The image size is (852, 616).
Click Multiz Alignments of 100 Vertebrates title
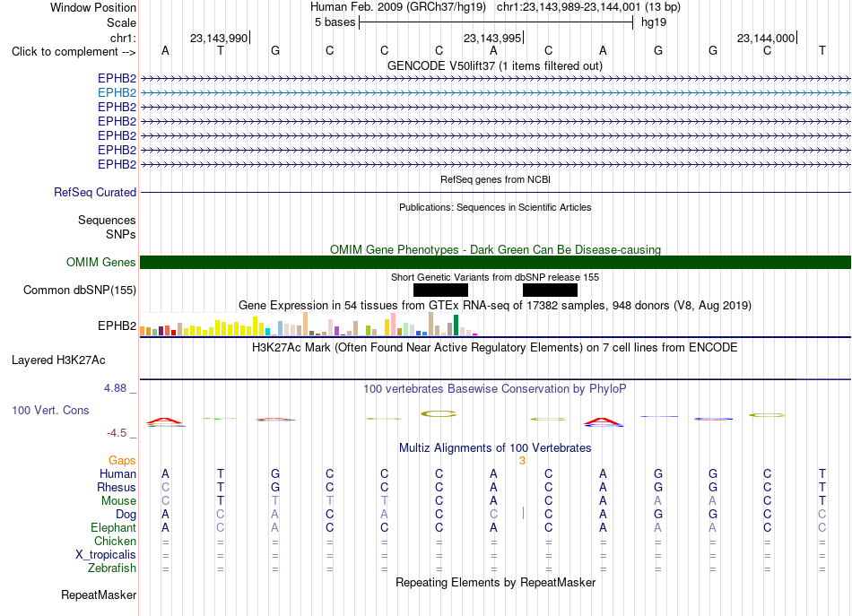[x=495, y=448]
